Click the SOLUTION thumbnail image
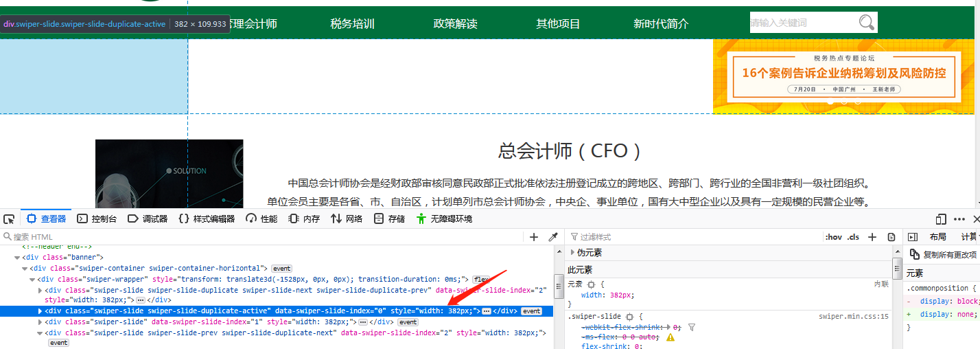 coord(170,174)
